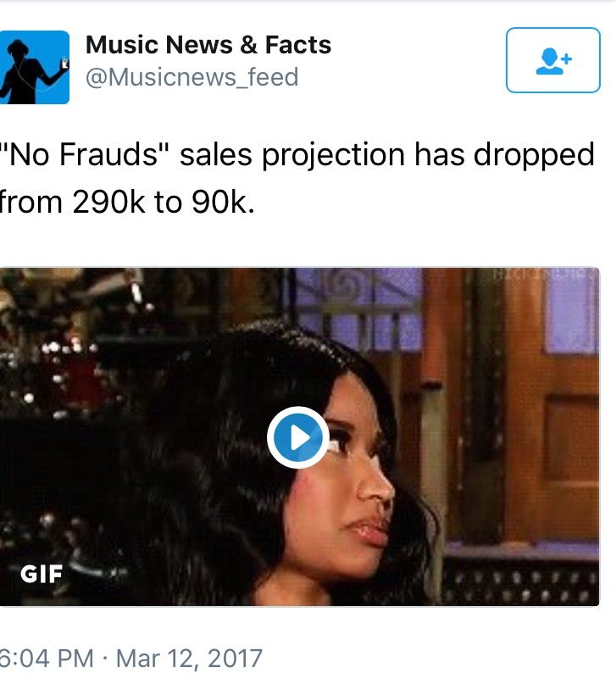The height and width of the screenshot is (684, 616).
Task: Open the display name Music News & Facts
Action: coord(208,44)
